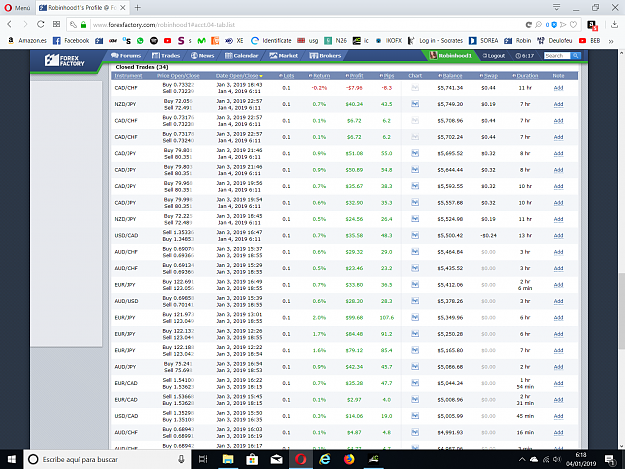Open a new browser tab with plus

coord(138,8)
